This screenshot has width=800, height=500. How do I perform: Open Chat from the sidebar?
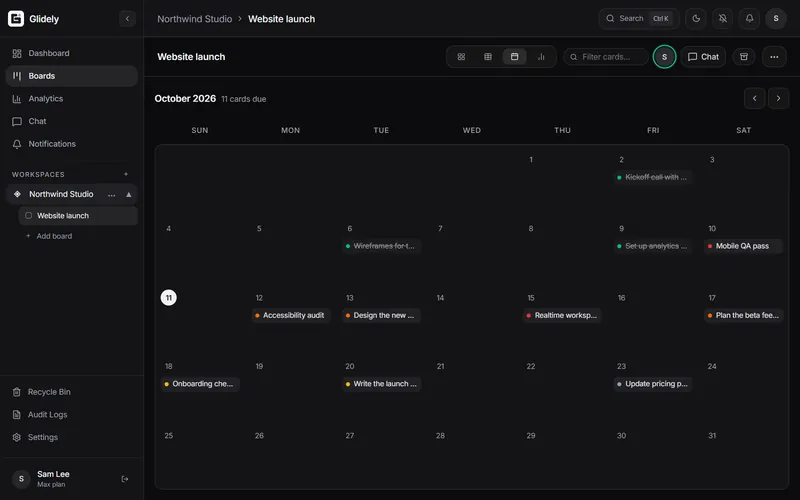[x=71, y=121]
